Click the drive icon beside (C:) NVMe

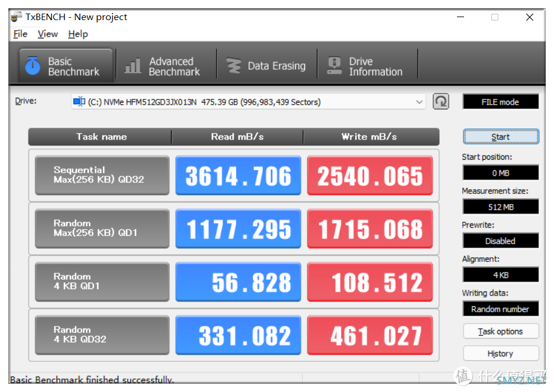coord(79,102)
